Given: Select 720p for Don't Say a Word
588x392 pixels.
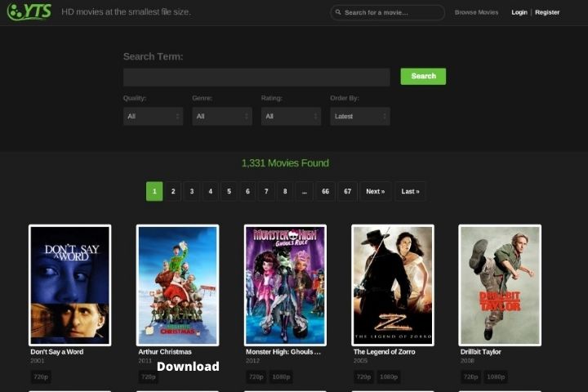Looking at the screenshot, I should coord(41,376).
